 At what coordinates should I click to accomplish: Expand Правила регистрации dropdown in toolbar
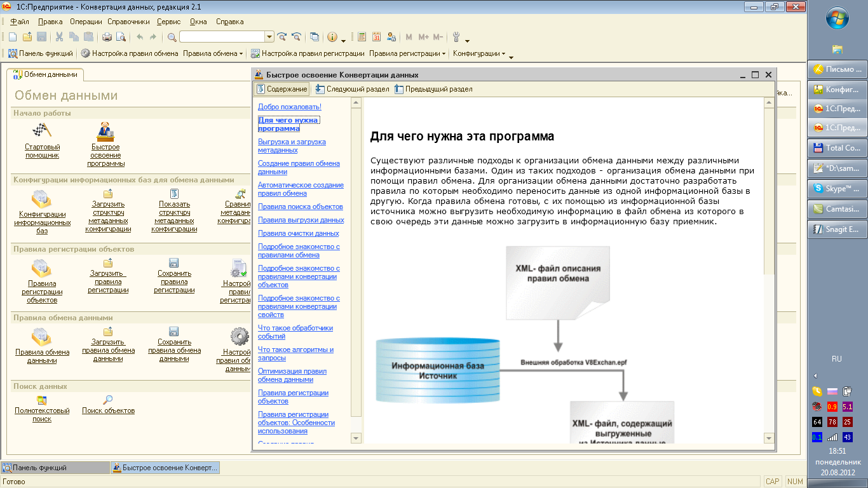tap(444, 54)
